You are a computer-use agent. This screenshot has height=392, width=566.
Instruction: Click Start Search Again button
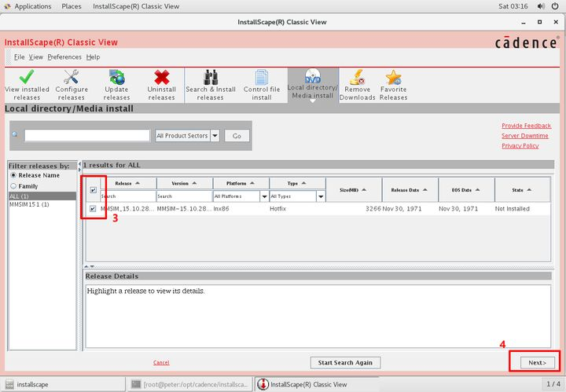[345, 362]
